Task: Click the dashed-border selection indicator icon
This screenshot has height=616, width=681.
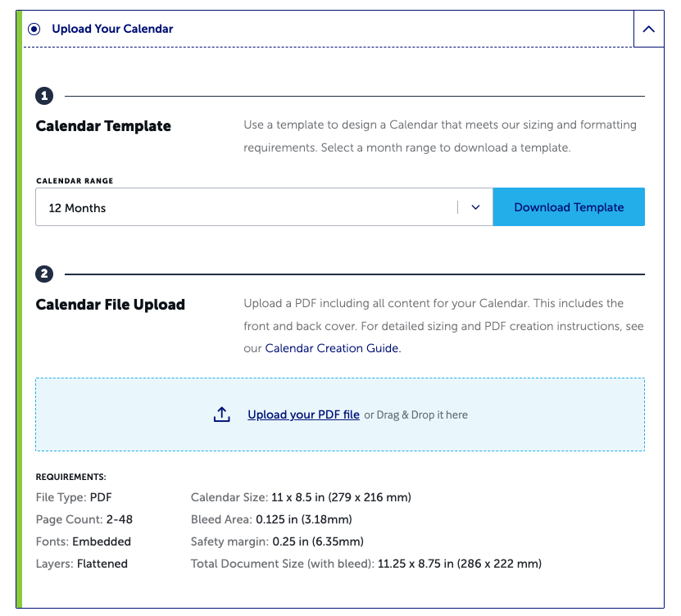Action: tap(33, 29)
